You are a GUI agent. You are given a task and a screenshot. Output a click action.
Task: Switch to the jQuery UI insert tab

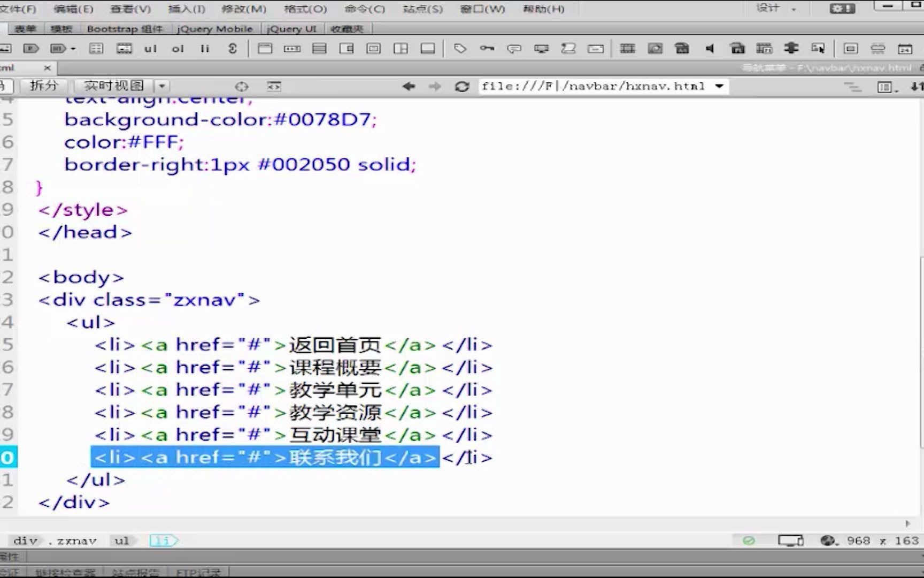pos(292,29)
